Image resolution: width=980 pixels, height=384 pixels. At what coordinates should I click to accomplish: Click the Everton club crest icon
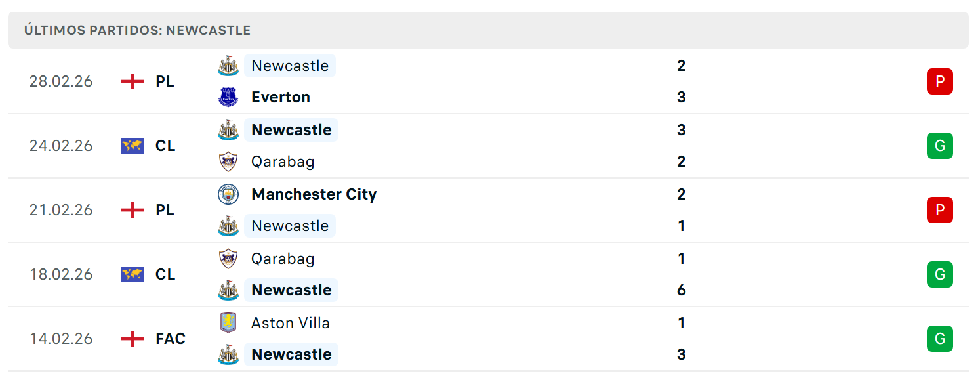pyautogui.click(x=228, y=97)
